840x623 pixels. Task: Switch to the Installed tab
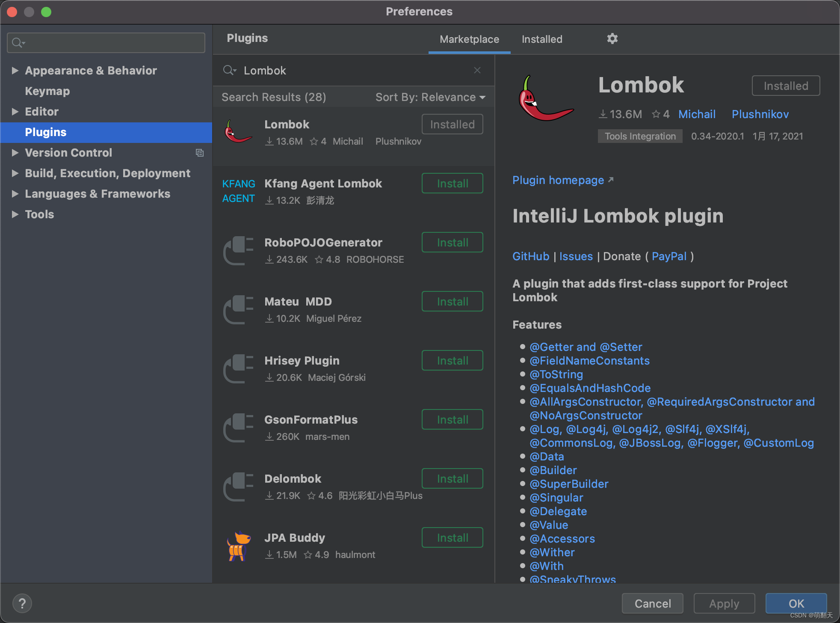(x=541, y=39)
